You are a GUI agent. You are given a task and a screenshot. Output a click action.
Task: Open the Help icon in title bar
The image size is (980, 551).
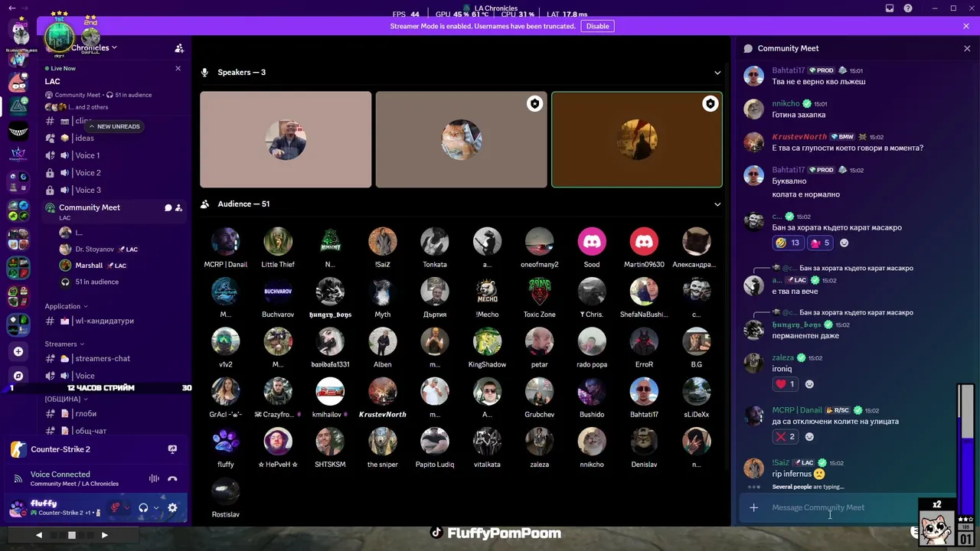pyautogui.click(x=908, y=8)
